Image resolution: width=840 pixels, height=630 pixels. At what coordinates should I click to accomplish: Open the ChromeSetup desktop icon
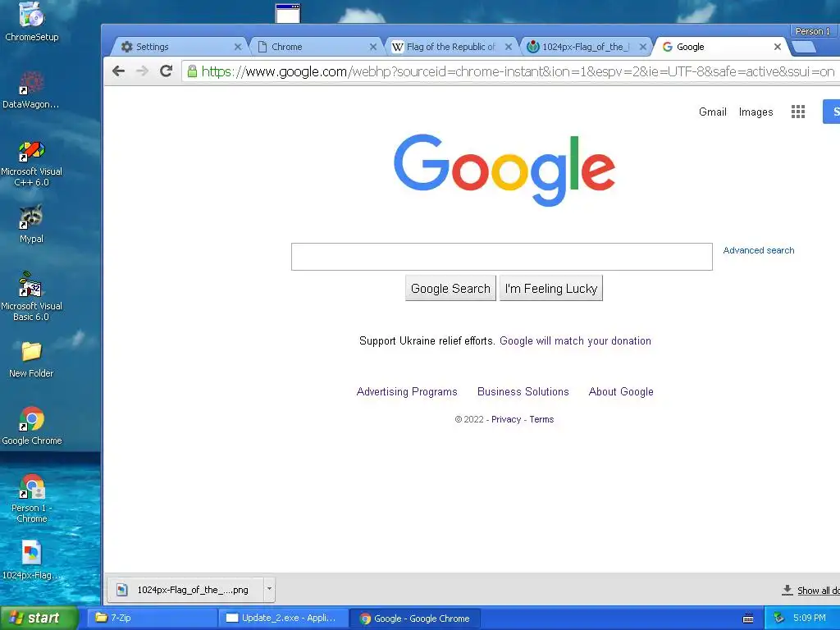coord(32,21)
